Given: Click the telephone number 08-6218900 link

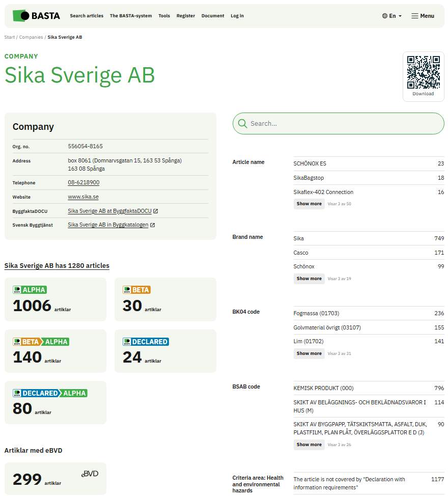Looking at the screenshot, I should [x=83, y=183].
